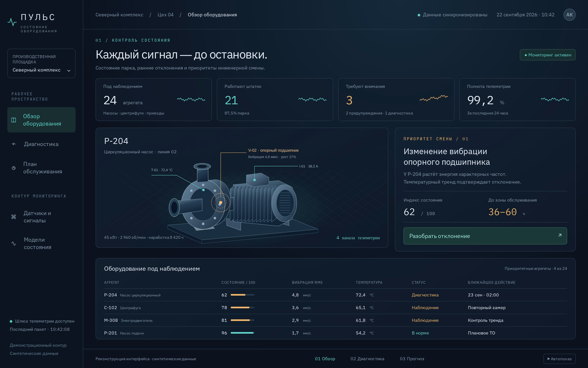Open the AK user avatar

[x=569, y=15]
